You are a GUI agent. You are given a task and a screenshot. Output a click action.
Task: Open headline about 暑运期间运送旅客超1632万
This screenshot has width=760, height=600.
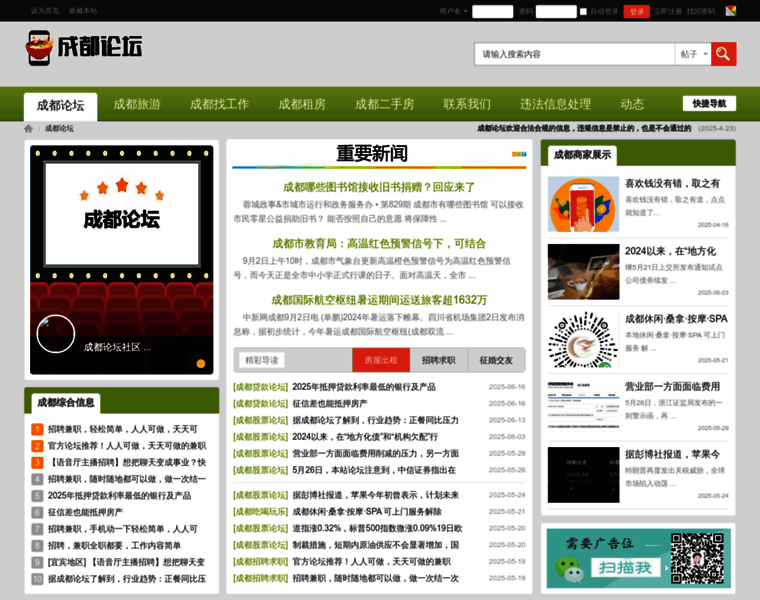pyautogui.click(x=379, y=300)
